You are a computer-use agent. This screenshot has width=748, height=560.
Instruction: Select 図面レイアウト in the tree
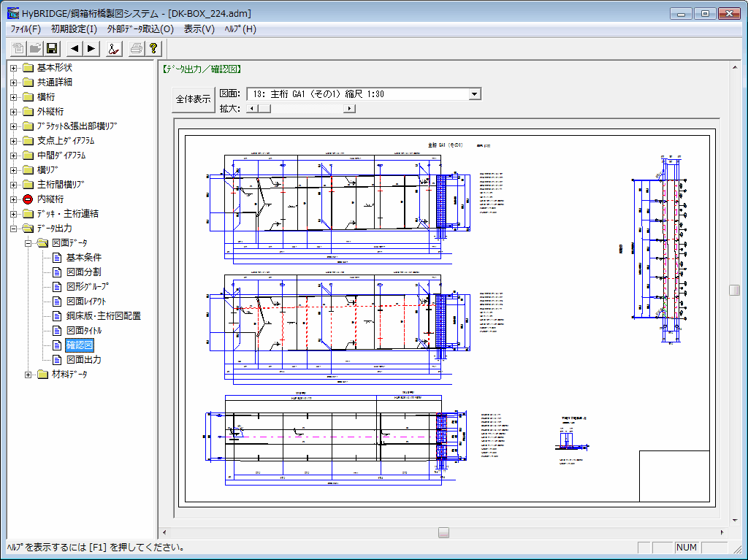click(85, 302)
